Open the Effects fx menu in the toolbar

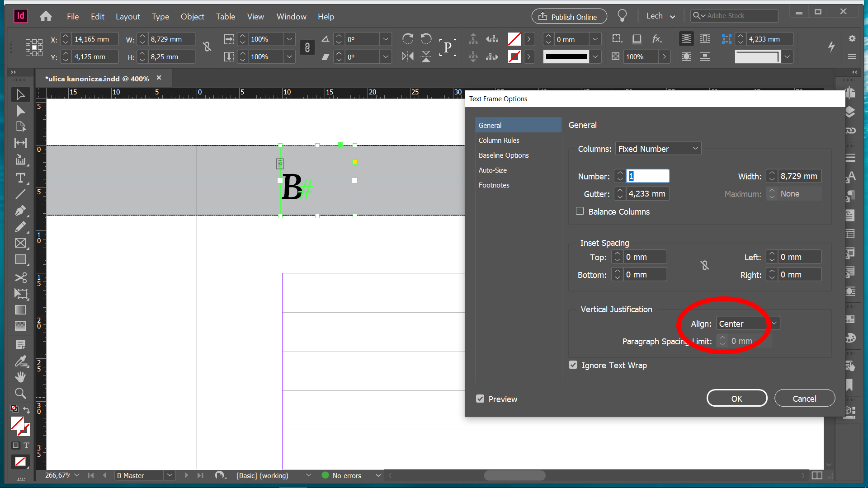click(657, 39)
